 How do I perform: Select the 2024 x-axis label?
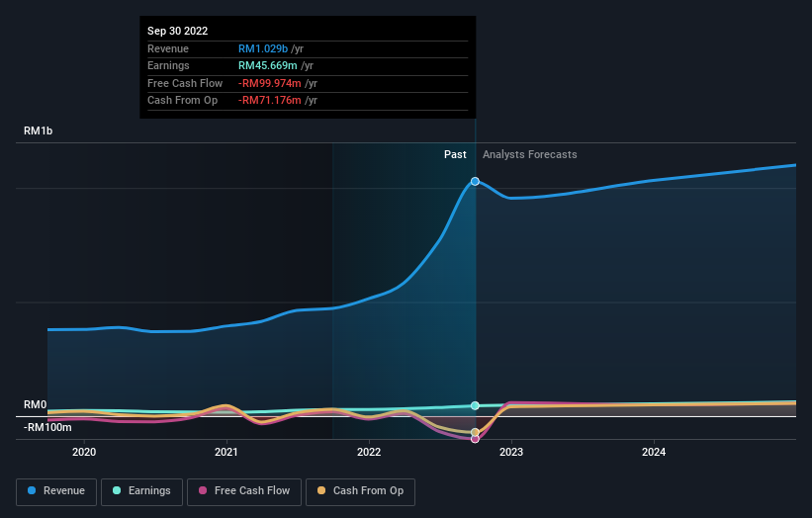(654, 452)
